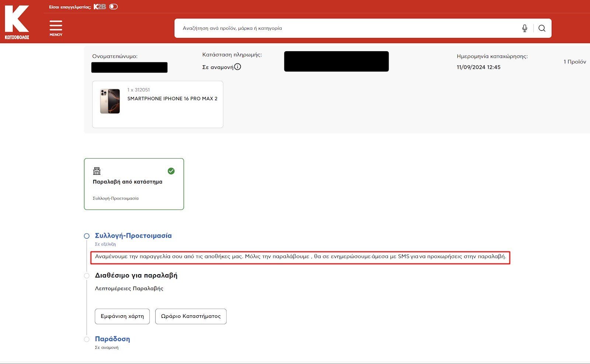Click Σε αναμονή under Παράδοση
Viewport: 590px width, 364px height.
point(107,347)
